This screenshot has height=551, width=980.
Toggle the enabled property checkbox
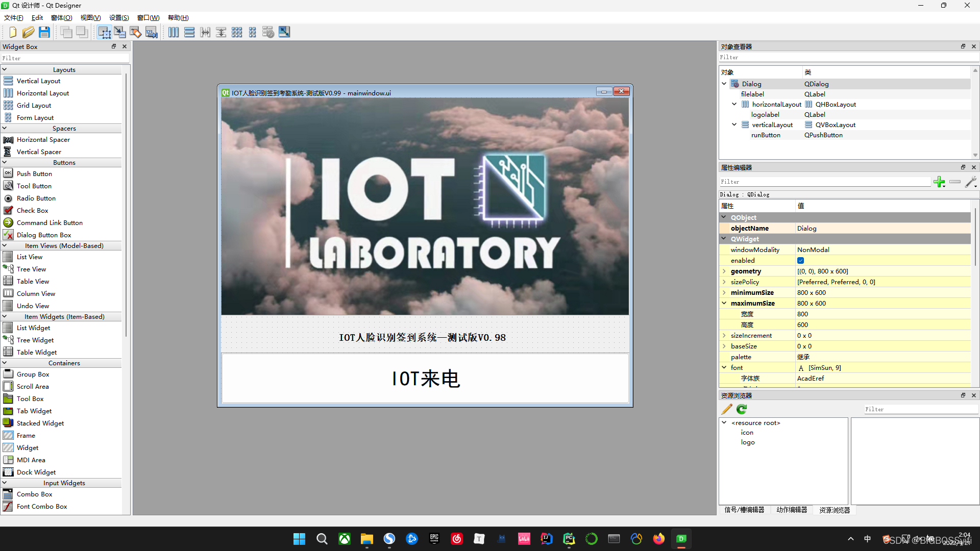click(x=800, y=261)
